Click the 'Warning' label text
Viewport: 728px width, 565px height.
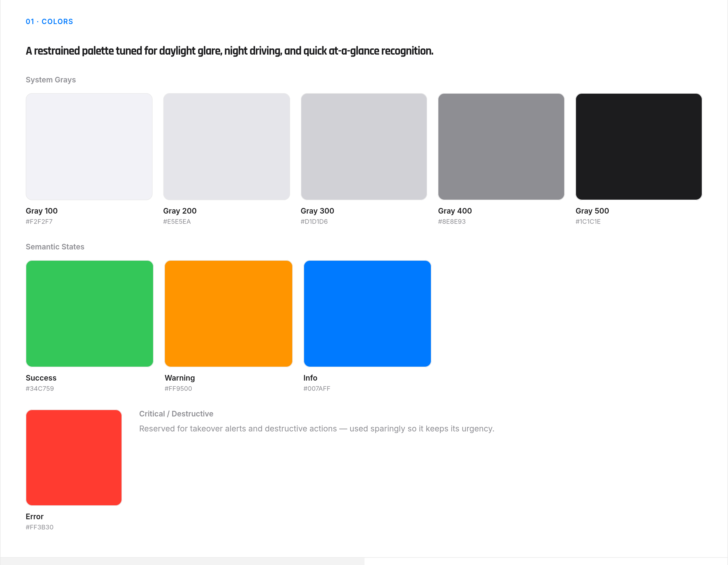180,378
